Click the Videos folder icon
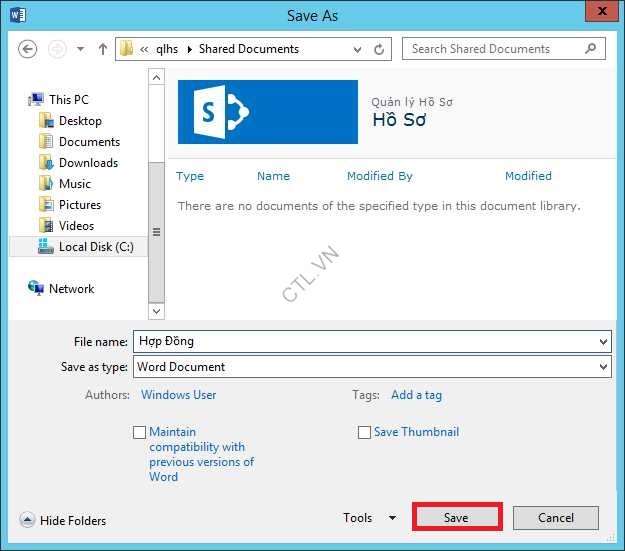625x551 pixels. [x=46, y=226]
